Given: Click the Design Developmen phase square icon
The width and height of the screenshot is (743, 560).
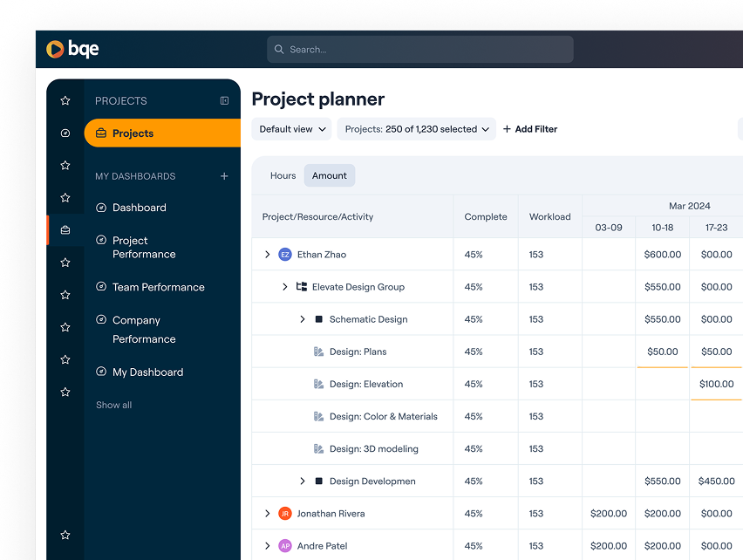Looking at the screenshot, I should pyautogui.click(x=319, y=481).
